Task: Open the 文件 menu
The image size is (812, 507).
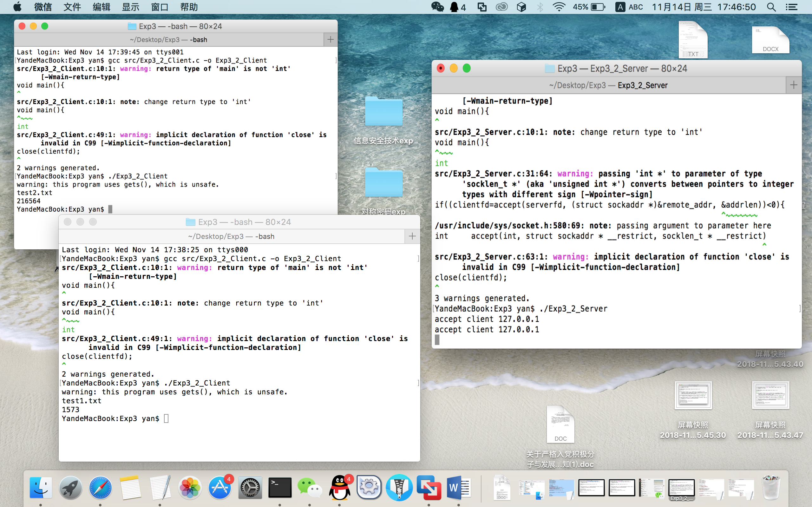Action: tap(72, 7)
